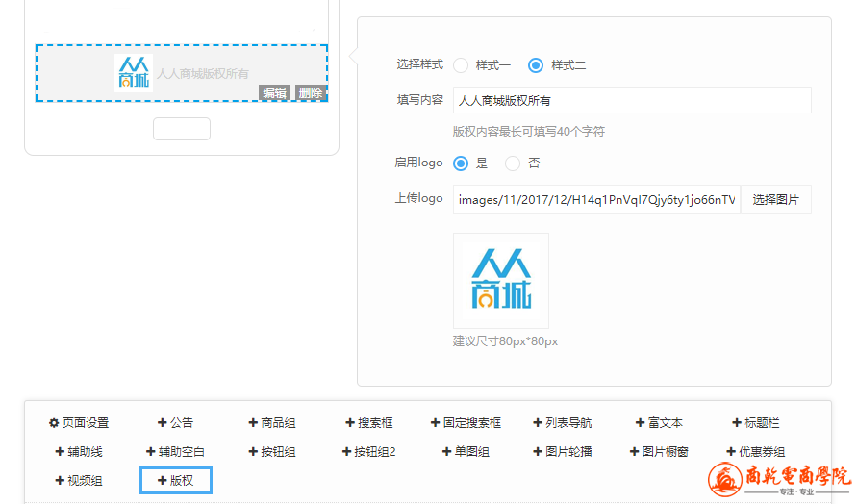Focus the 填写内容 text field
The height and width of the screenshot is (504, 857).
tap(631, 100)
